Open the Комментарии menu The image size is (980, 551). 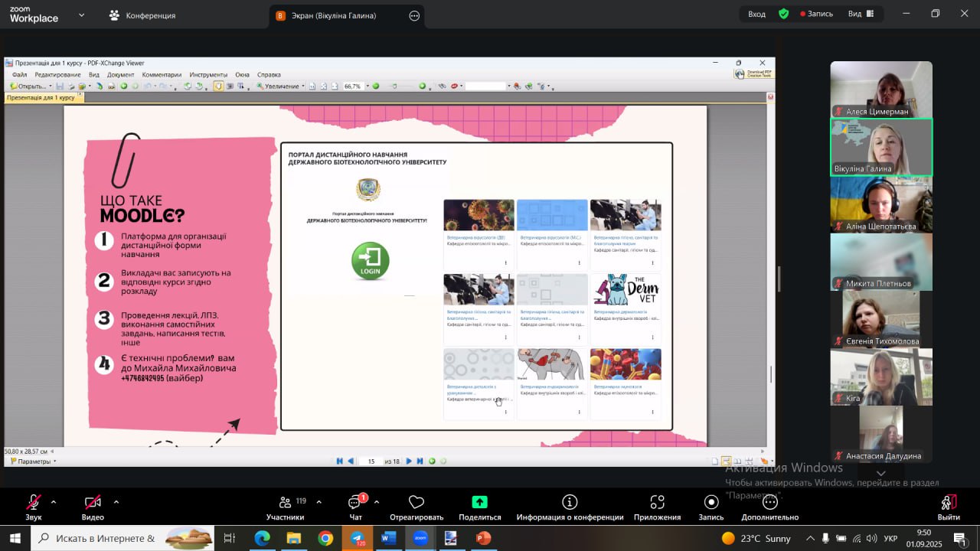162,75
